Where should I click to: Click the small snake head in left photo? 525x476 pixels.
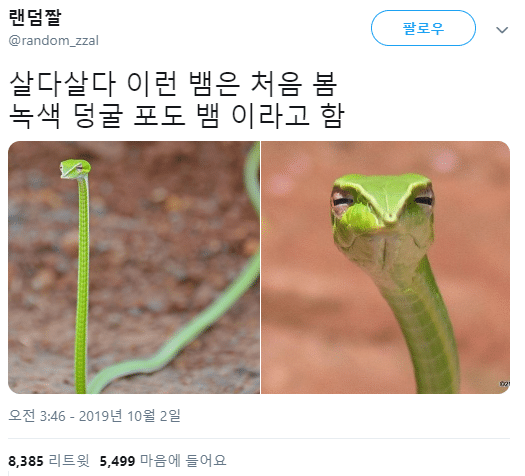(x=75, y=169)
